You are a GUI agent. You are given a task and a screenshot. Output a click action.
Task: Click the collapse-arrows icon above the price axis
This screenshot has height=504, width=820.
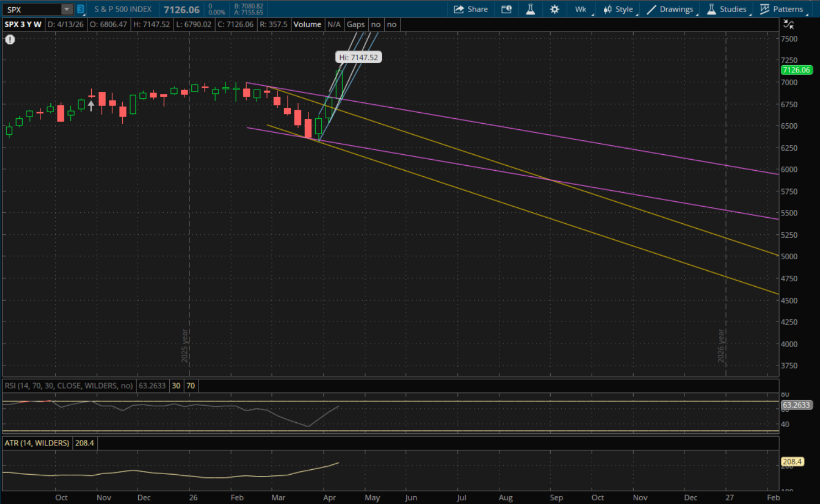pos(788,24)
